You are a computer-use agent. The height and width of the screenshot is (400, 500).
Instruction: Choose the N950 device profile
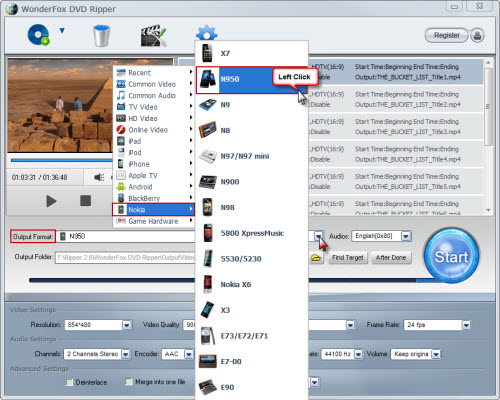coord(252,80)
